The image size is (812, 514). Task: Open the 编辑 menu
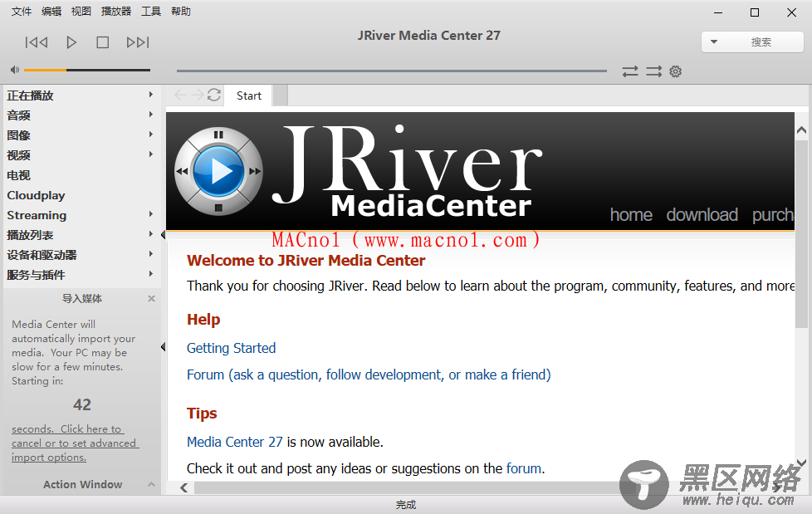tap(51, 12)
